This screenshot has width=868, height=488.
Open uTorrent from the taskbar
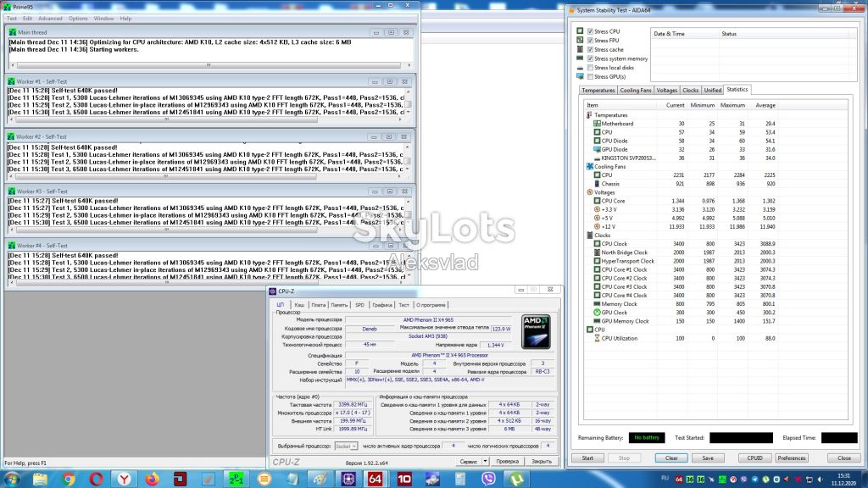point(516,479)
